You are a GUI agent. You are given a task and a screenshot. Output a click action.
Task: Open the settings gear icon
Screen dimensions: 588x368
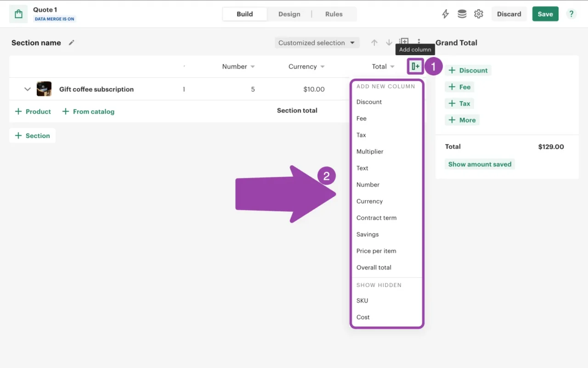click(x=479, y=14)
